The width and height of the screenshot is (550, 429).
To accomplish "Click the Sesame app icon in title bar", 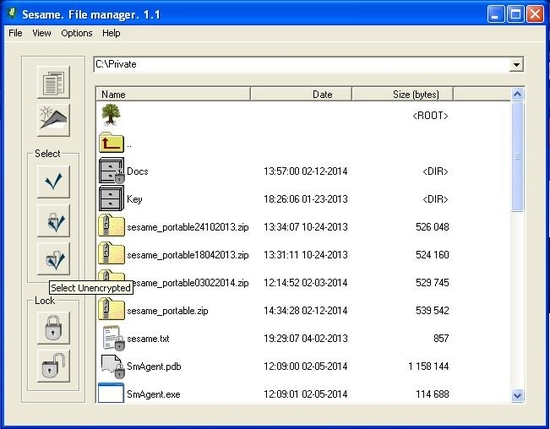I will click(x=12, y=13).
